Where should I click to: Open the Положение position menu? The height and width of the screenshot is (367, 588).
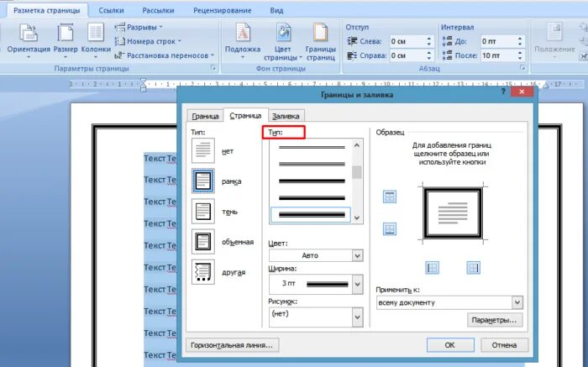(x=554, y=41)
